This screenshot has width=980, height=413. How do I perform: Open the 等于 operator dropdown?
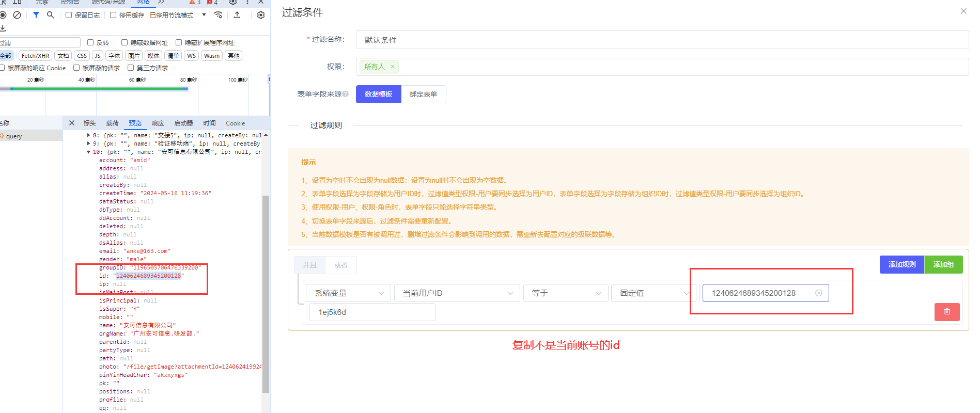[x=565, y=293]
